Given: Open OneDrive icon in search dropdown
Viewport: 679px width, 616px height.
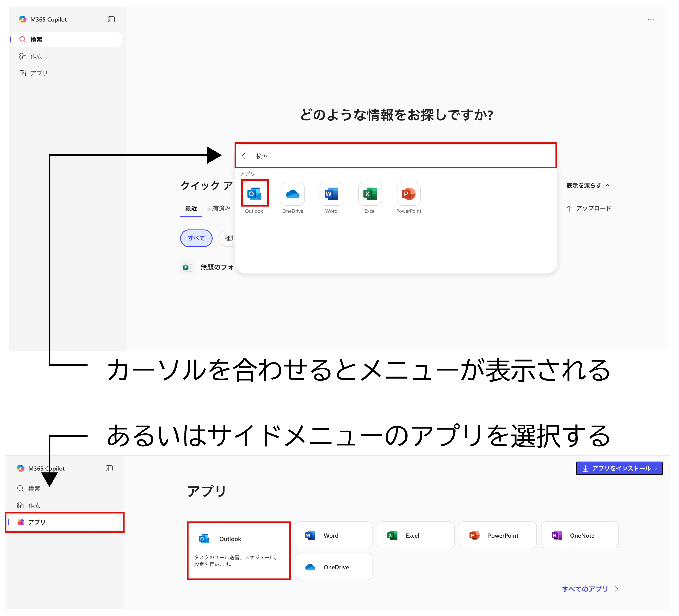Looking at the screenshot, I should (x=293, y=194).
